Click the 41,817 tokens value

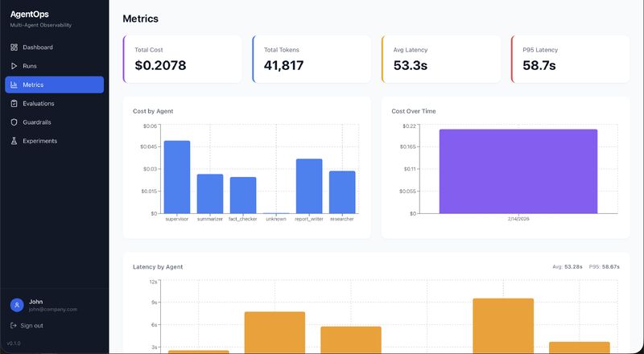pyautogui.click(x=283, y=65)
